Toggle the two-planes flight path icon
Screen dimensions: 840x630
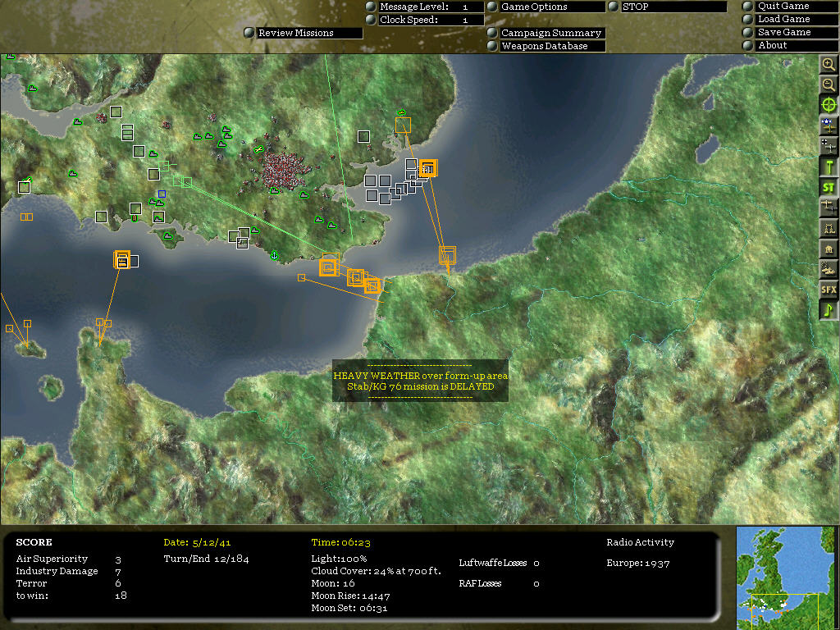[x=829, y=208]
